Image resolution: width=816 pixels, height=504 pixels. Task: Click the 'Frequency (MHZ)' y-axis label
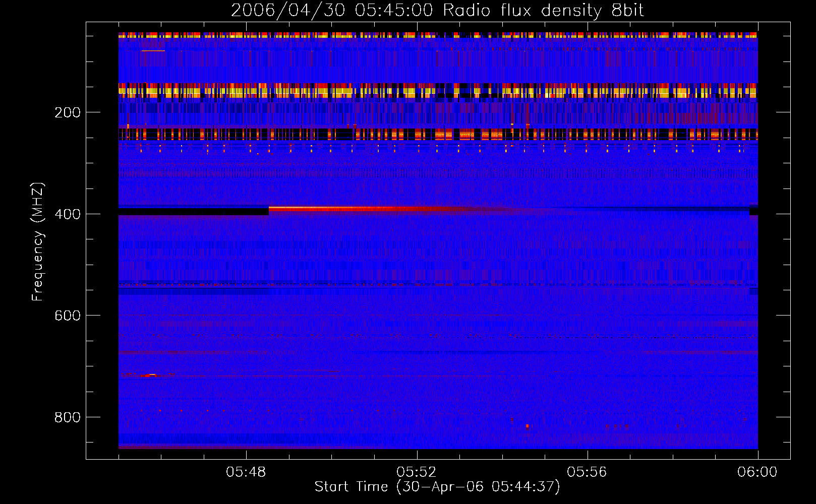point(37,241)
